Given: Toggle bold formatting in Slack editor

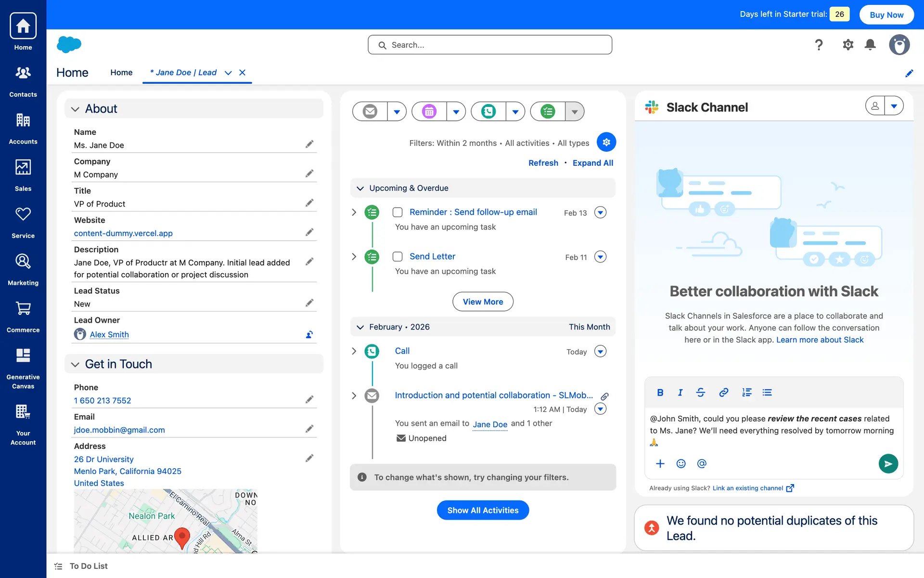Looking at the screenshot, I should 660,393.
